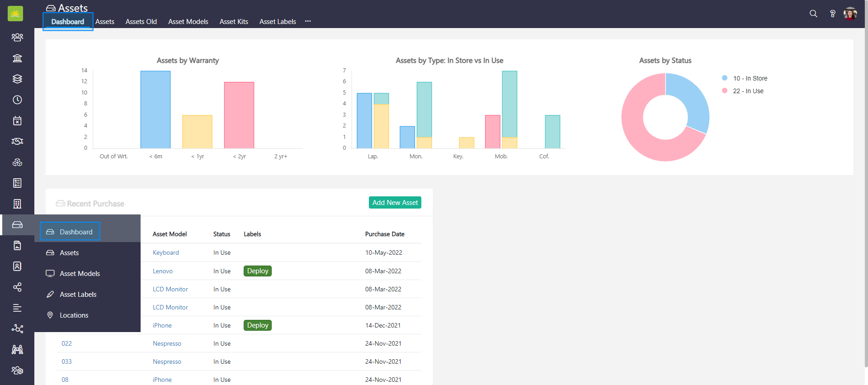Click the share nodes sidebar icon
Screen dimensions: 868x385
[x=17, y=287]
